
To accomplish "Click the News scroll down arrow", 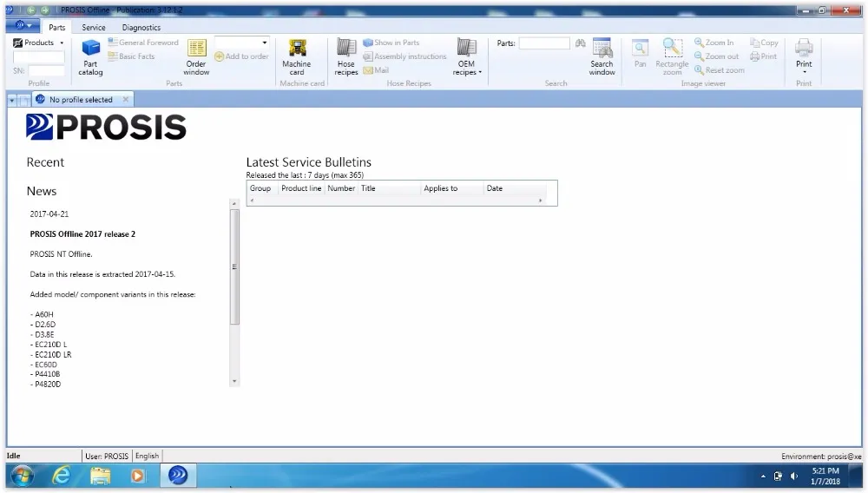I will coord(234,381).
